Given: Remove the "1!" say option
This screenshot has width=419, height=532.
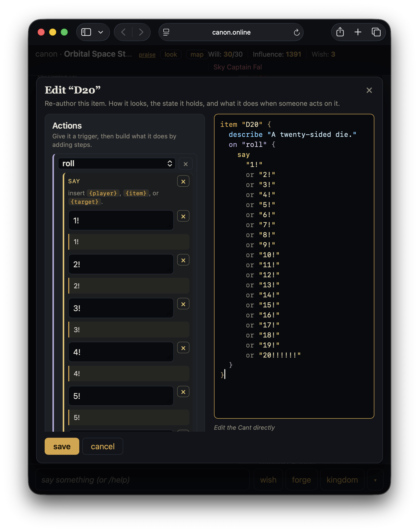Looking at the screenshot, I should click(183, 216).
